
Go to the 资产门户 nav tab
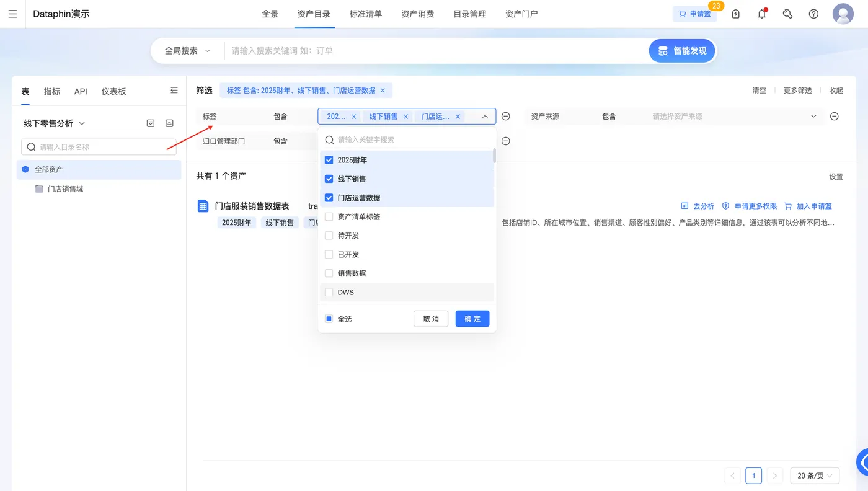point(521,14)
